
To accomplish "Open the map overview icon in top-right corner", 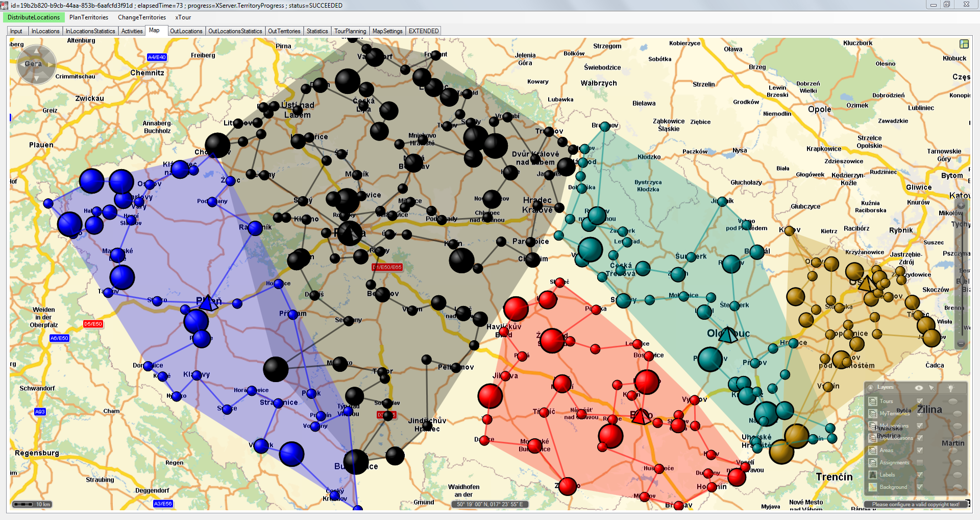I will click(964, 44).
